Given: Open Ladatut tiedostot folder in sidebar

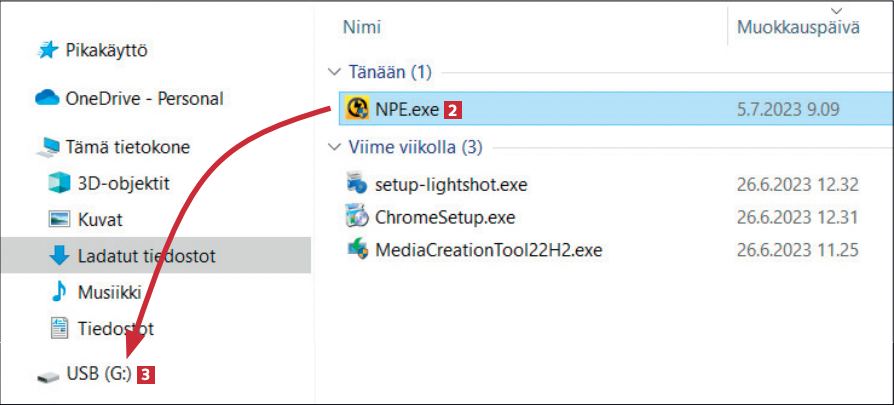Looking at the screenshot, I should 146,256.
